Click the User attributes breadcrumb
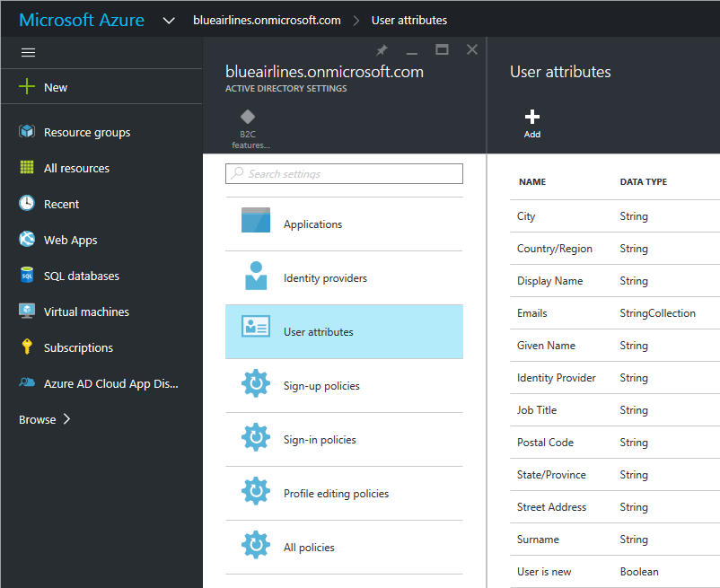The image size is (720, 588). [409, 20]
